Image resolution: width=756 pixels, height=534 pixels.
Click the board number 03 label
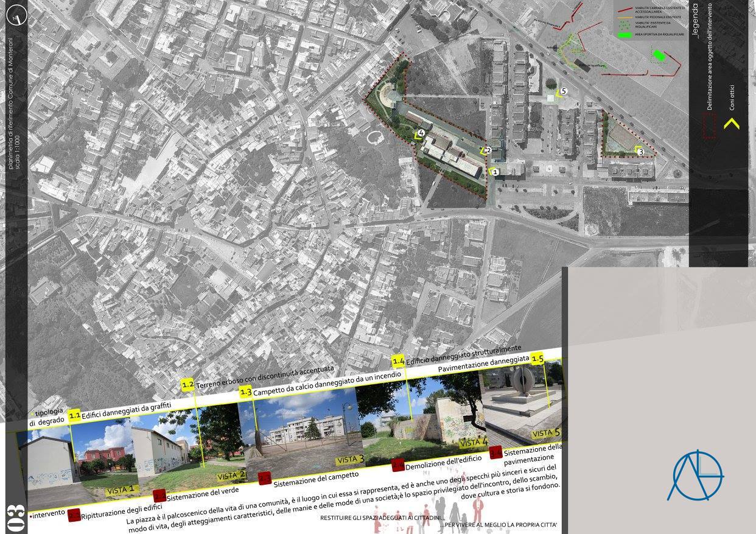15,518
